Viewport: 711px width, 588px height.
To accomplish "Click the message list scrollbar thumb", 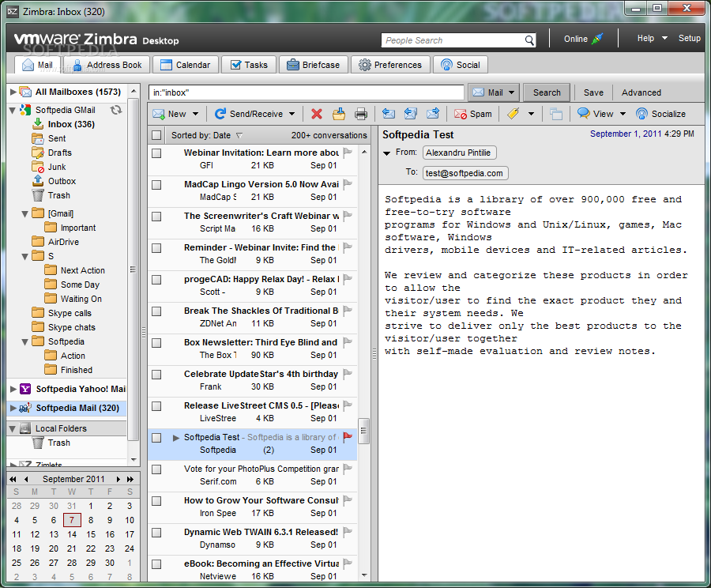I will (x=363, y=431).
